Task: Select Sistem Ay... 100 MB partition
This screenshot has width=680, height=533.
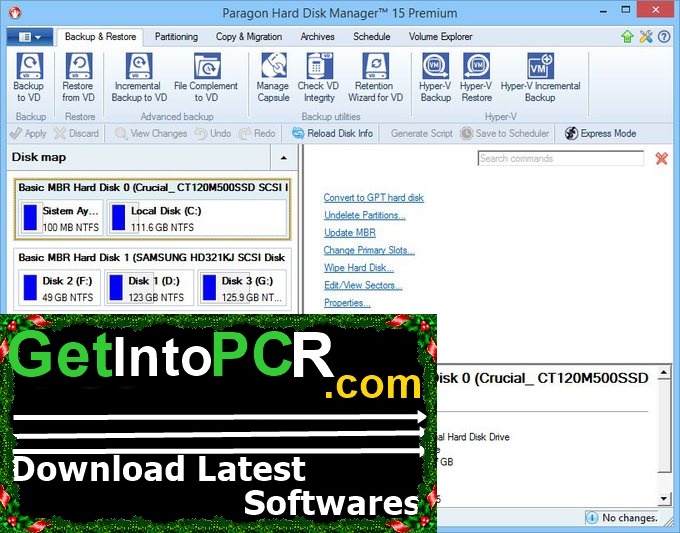Action: coord(61,218)
